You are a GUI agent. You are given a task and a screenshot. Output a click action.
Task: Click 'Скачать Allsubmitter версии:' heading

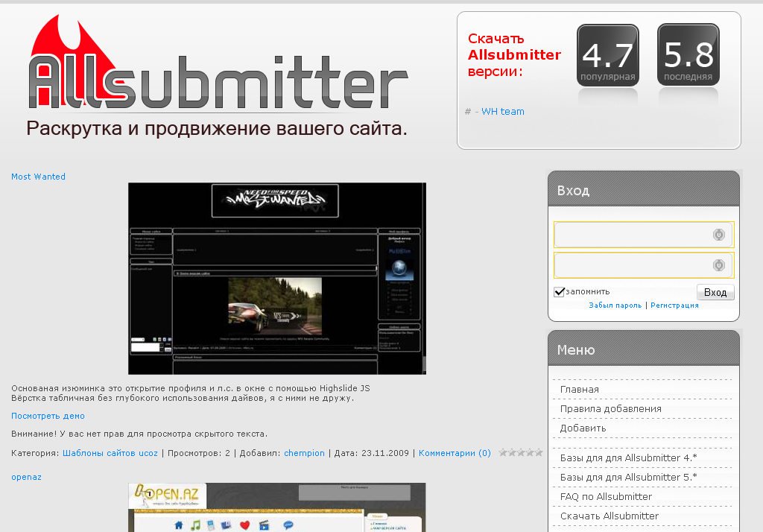(514, 55)
